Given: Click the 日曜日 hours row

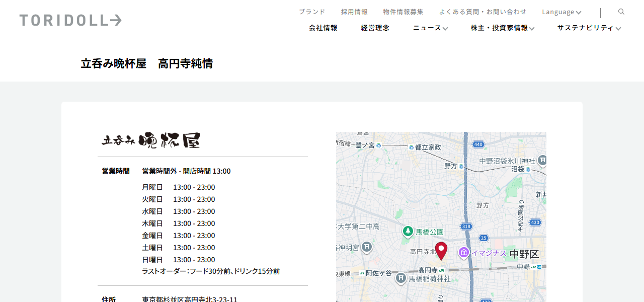Looking at the screenshot, I should point(179,260).
